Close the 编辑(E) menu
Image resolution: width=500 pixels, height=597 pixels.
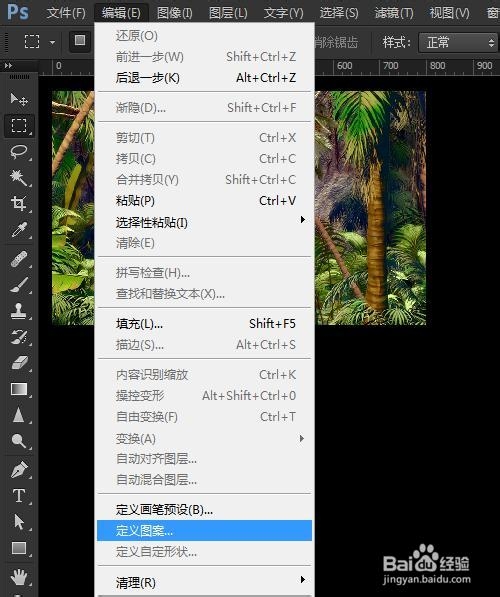coord(121,13)
